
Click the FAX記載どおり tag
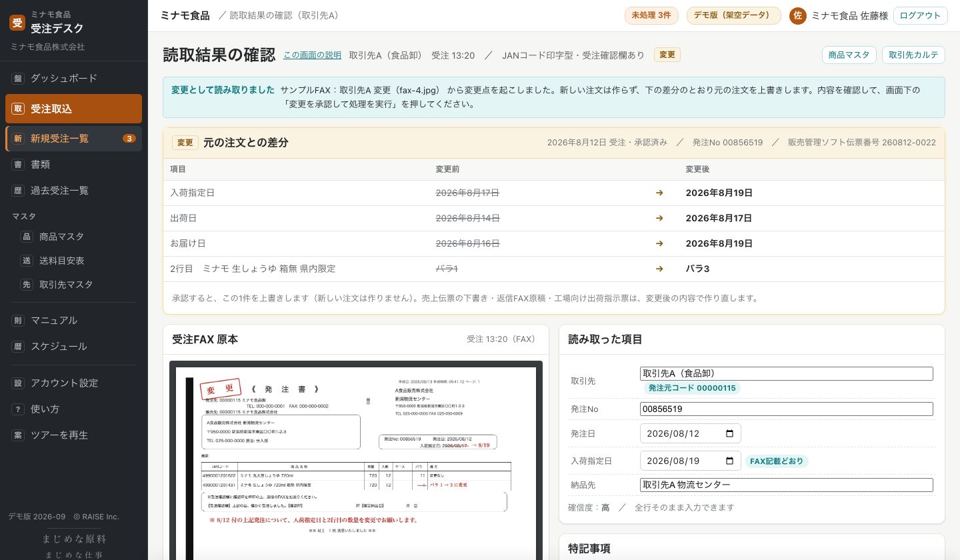tap(777, 461)
